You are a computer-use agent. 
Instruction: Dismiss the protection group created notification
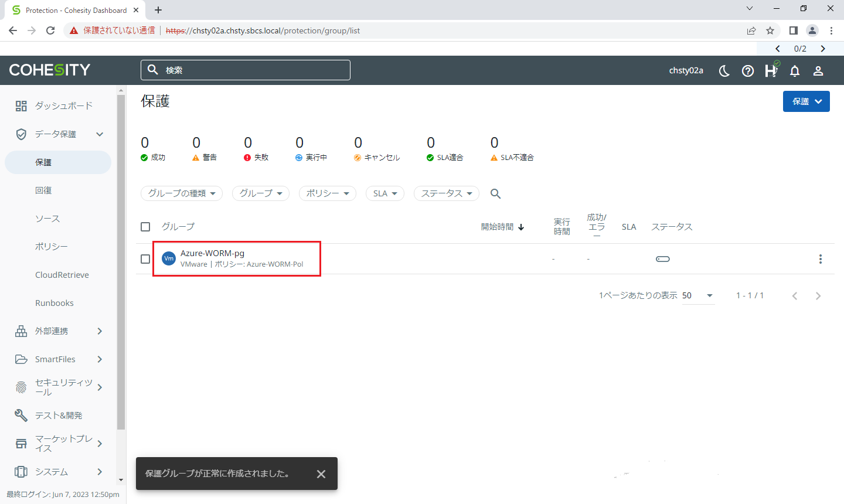point(321,474)
